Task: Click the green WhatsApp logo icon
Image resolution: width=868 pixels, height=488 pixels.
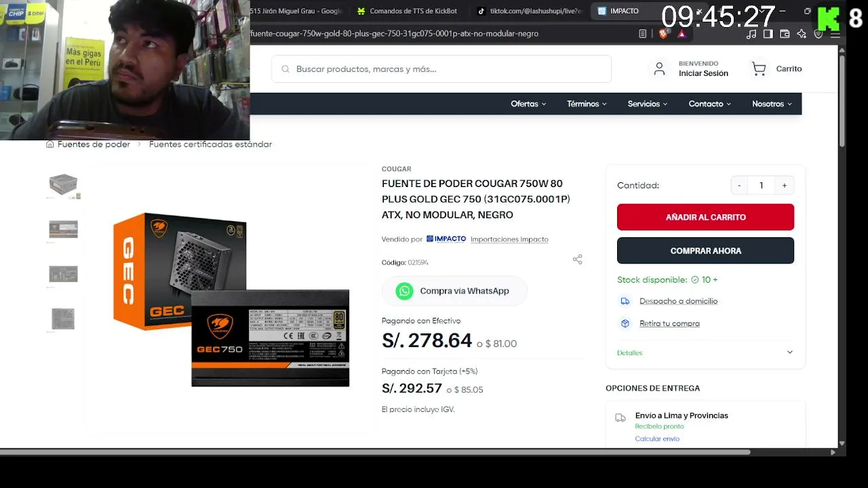Action: pos(405,291)
